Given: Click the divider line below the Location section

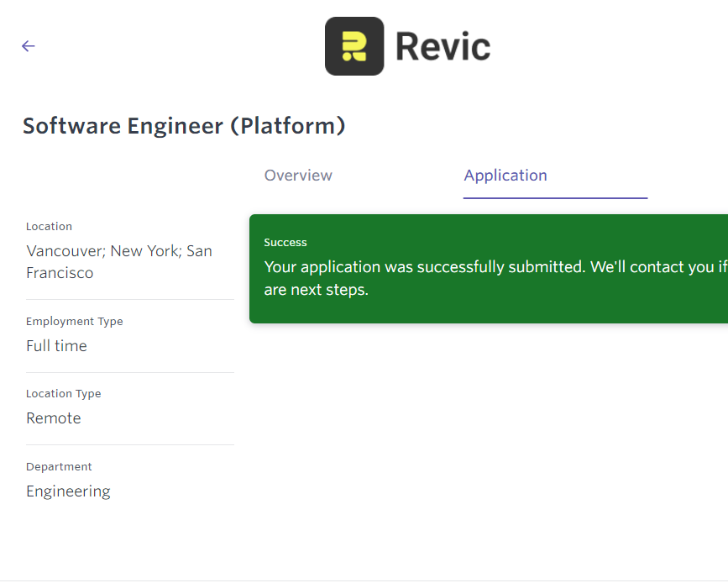Looking at the screenshot, I should click(130, 299).
